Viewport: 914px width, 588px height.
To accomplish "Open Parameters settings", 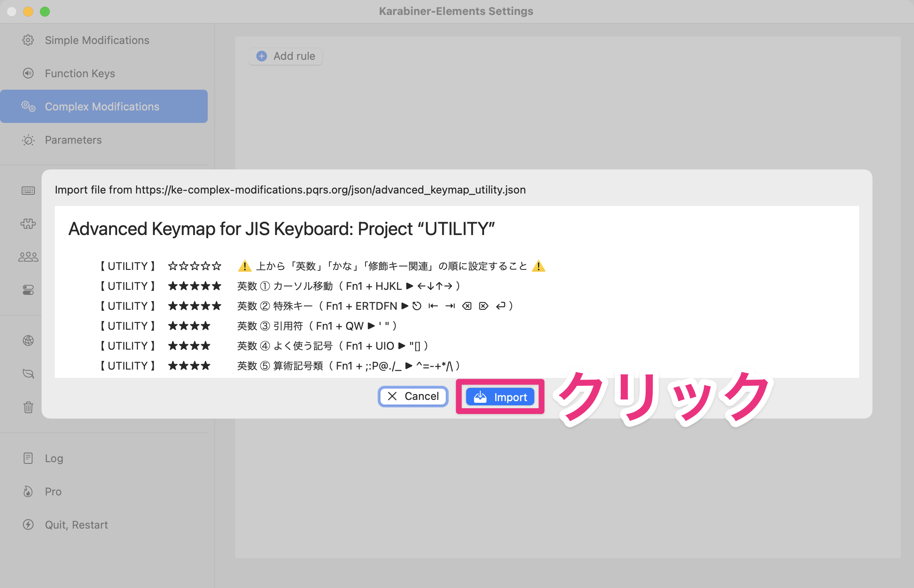I will point(73,140).
